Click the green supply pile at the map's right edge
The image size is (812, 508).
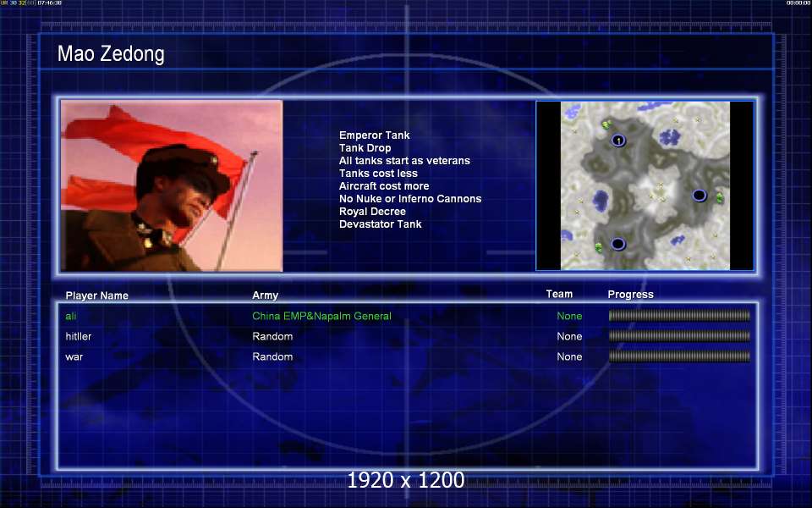point(720,197)
